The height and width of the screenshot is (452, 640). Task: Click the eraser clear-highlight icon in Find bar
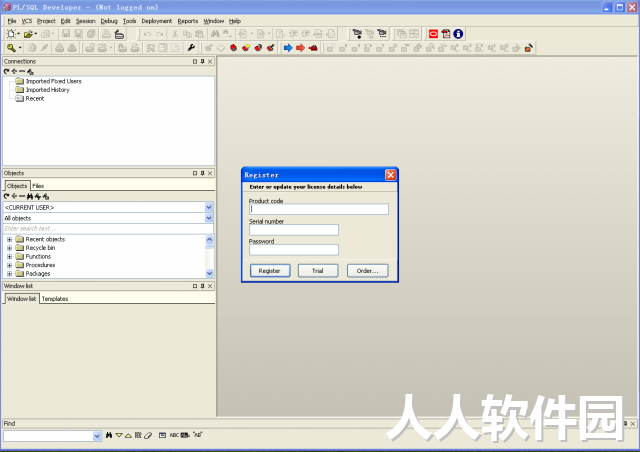tap(148, 435)
